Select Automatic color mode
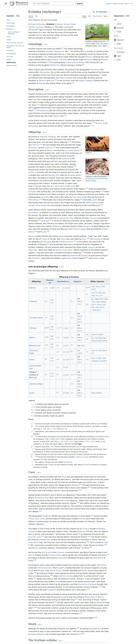Image resolution: width=138 pixels, height=644 pixels. point(115,52)
